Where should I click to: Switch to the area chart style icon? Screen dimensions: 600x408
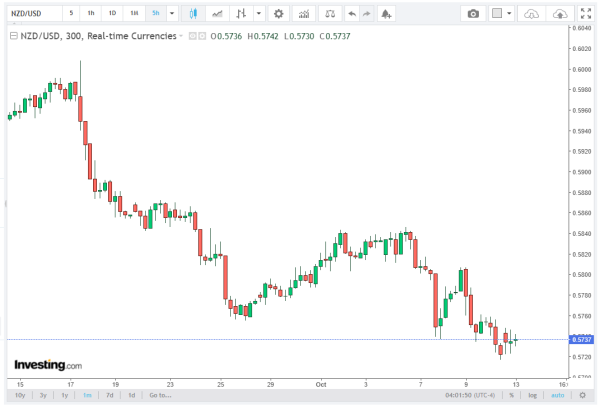(x=217, y=14)
